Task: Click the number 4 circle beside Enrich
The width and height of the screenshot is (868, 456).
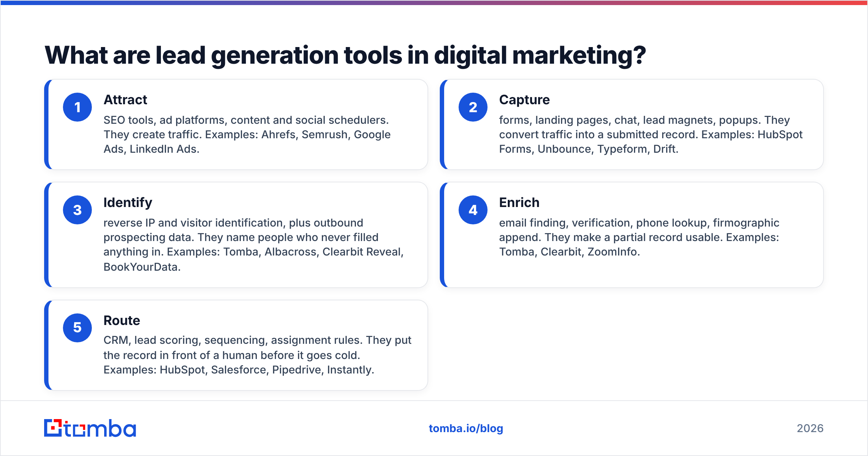Action: click(473, 210)
